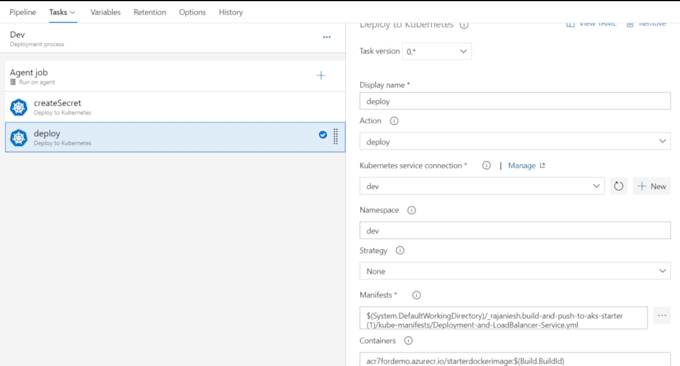The height and width of the screenshot is (366, 680).
Task: Show info tooltip for Strategy field
Action: click(400, 250)
